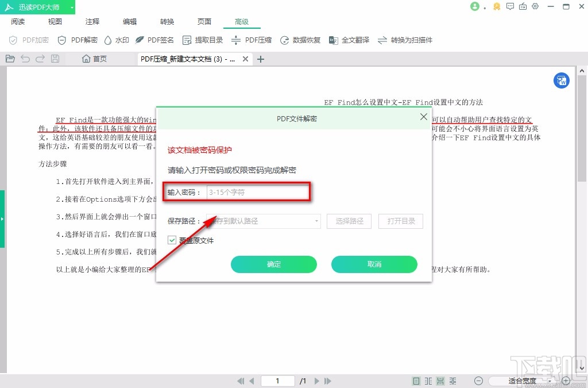Open the 全文翻译 translation tool
The width and height of the screenshot is (588, 388).
349,40
